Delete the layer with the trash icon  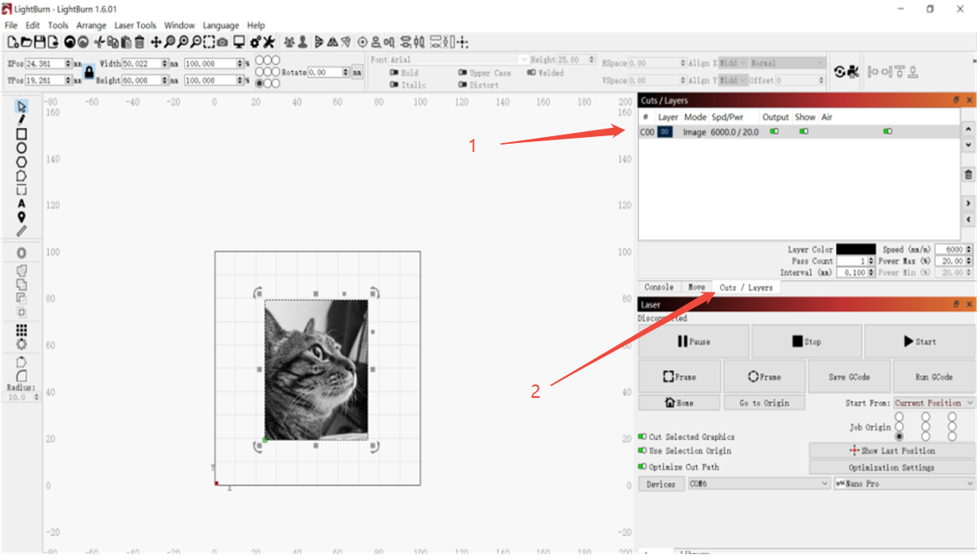(968, 175)
